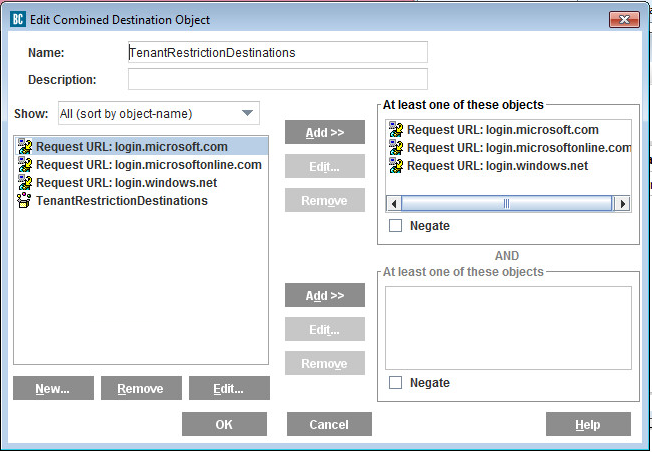Click New... to create an object
The image size is (652, 452).
click(53, 388)
